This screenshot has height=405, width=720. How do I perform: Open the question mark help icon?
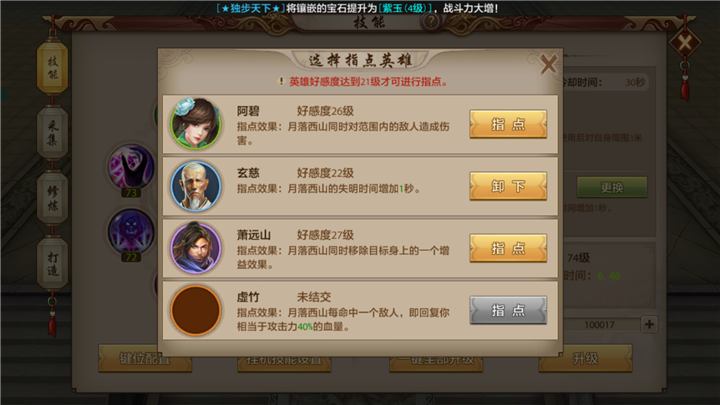(431, 21)
